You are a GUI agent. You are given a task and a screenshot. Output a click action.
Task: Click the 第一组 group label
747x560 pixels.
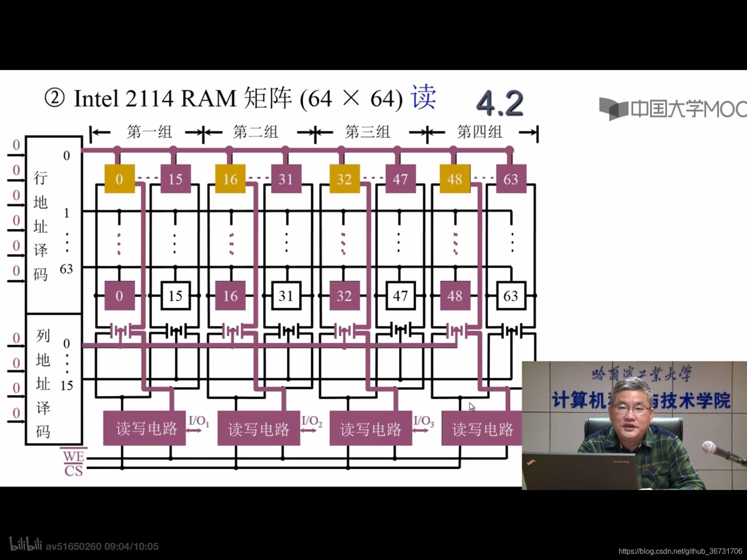coord(149,132)
